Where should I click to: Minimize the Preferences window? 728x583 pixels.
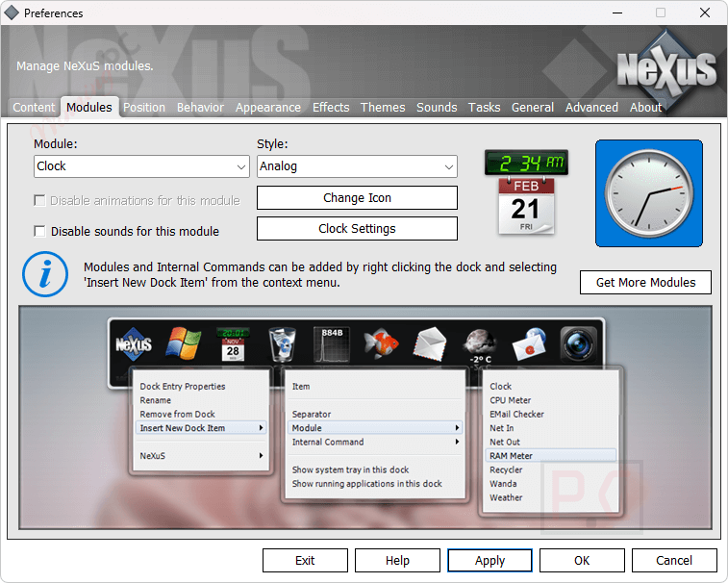[617, 13]
